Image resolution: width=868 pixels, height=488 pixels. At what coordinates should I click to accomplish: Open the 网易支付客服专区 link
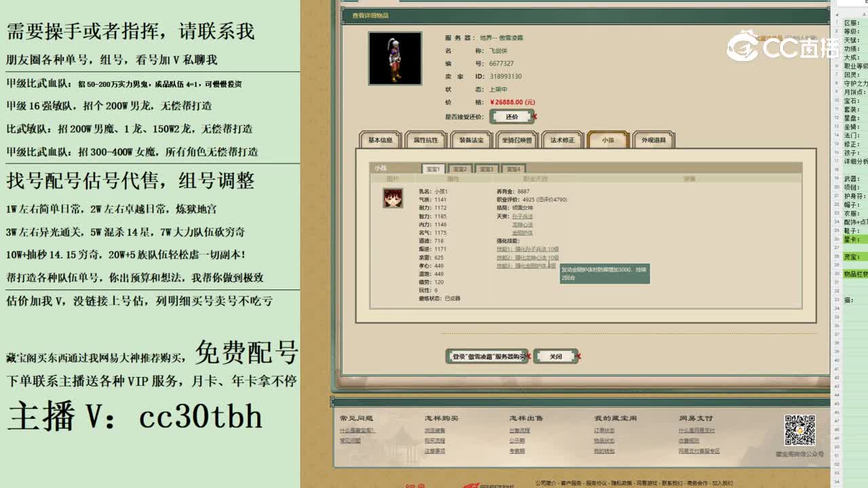699,451
